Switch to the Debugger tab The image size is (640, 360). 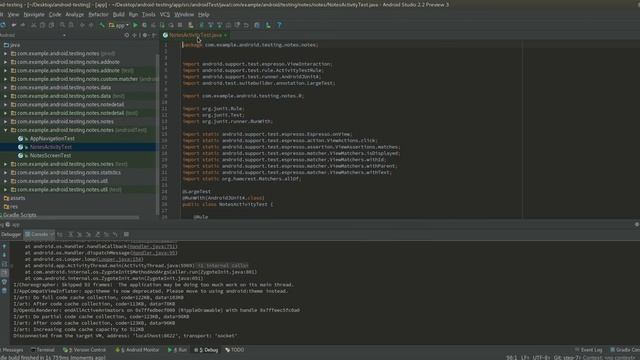(x=11, y=235)
